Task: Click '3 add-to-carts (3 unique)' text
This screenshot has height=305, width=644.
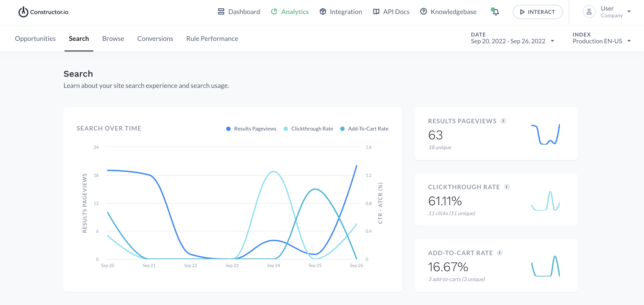Action: click(x=457, y=279)
